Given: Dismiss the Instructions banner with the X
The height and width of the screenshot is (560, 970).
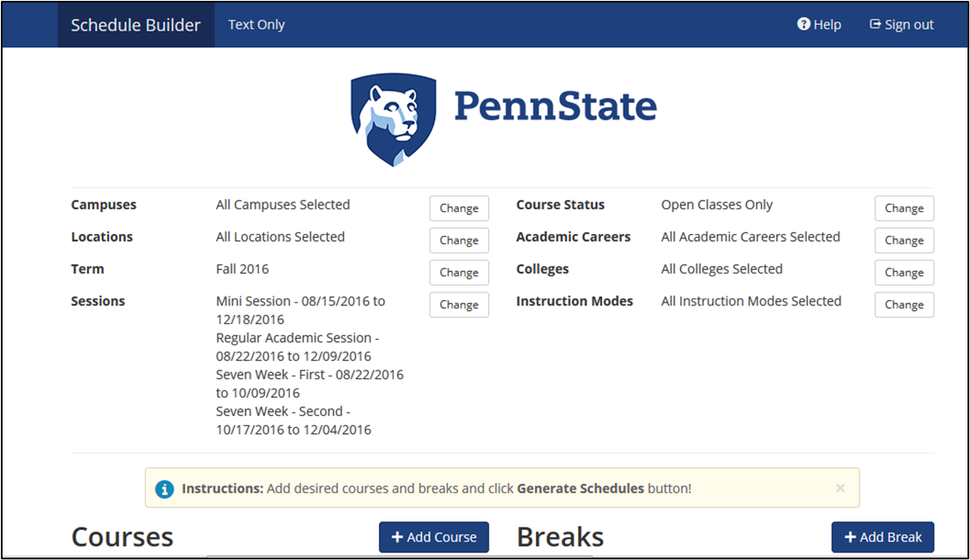Looking at the screenshot, I should pyautogui.click(x=840, y=488).
